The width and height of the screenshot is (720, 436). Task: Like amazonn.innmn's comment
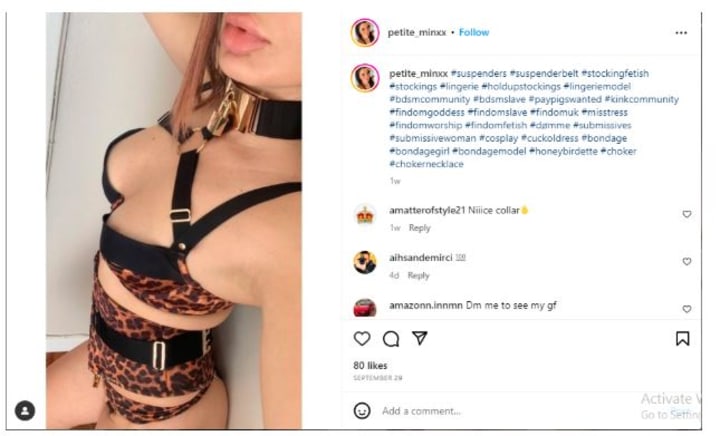(x=686, y=309)
